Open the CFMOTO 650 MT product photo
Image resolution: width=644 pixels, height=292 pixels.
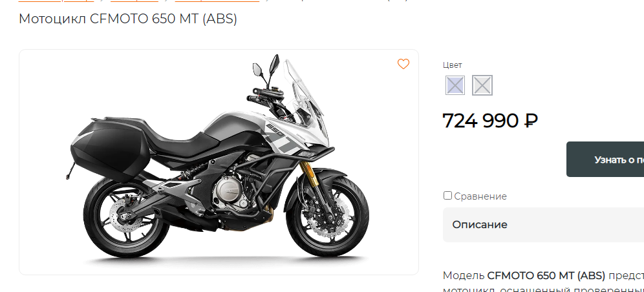click(x=219, y=162)
